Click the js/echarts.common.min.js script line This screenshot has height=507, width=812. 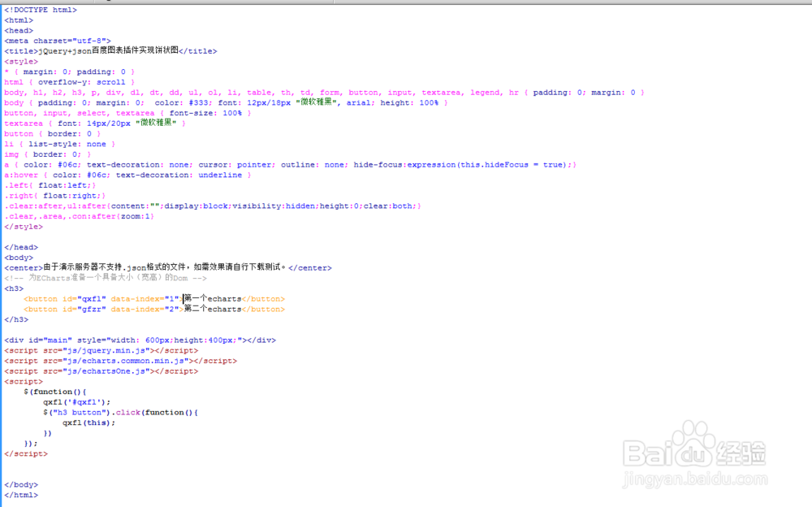tap(121, 362)
